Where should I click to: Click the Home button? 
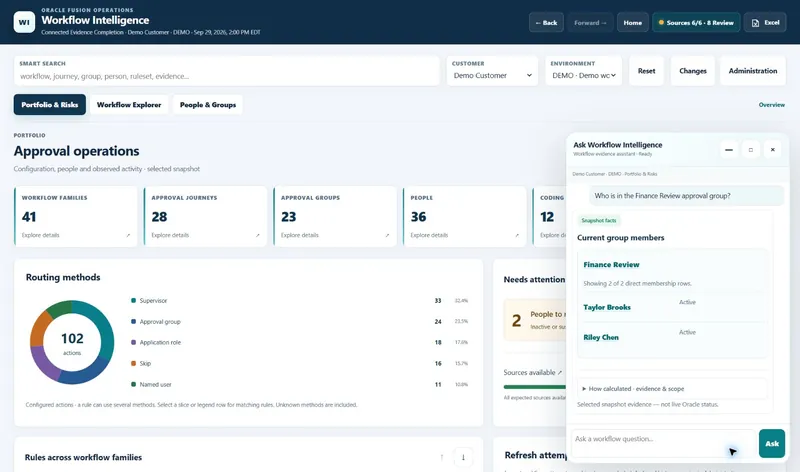click(633, 22)
